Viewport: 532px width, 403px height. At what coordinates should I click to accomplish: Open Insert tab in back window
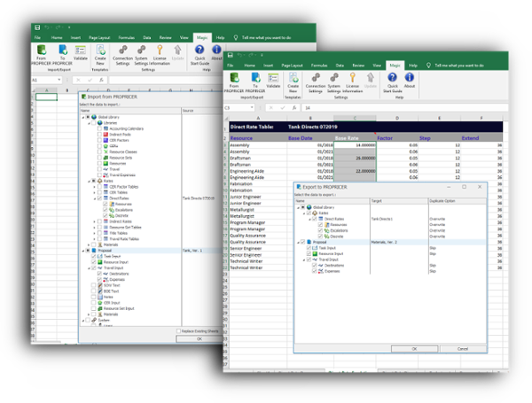[x=75, y=37]
